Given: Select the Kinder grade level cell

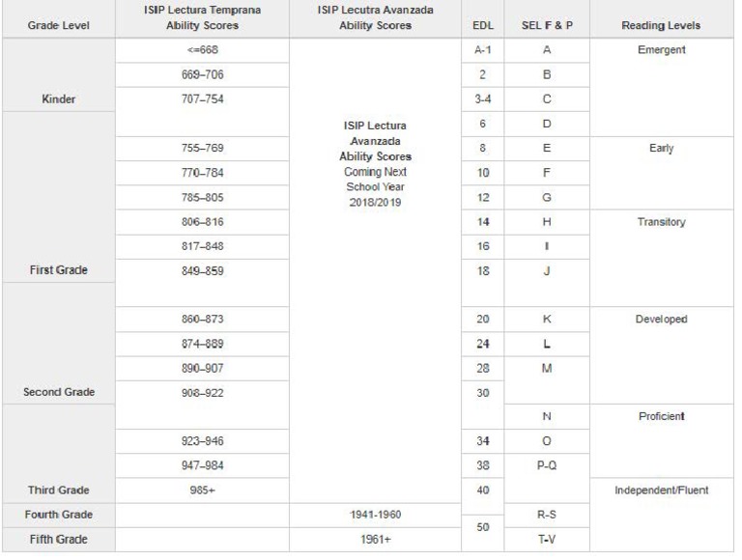Looking at the screenshot, I should point(60,98).
